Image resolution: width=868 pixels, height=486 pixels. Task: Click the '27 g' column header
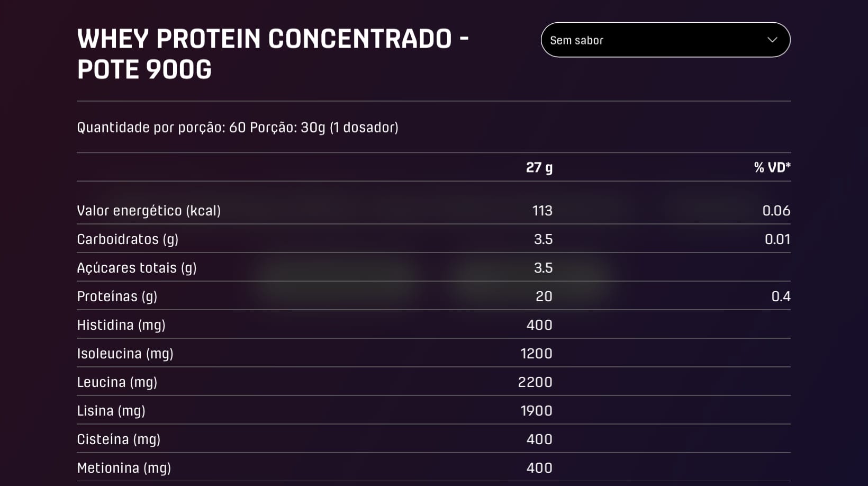pyautogui.click(x=539, y=167)
